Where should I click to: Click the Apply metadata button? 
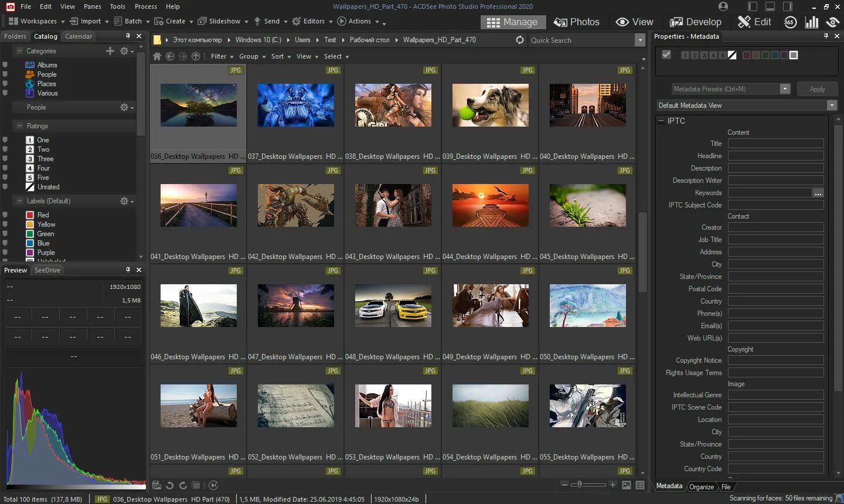(817, 89)
